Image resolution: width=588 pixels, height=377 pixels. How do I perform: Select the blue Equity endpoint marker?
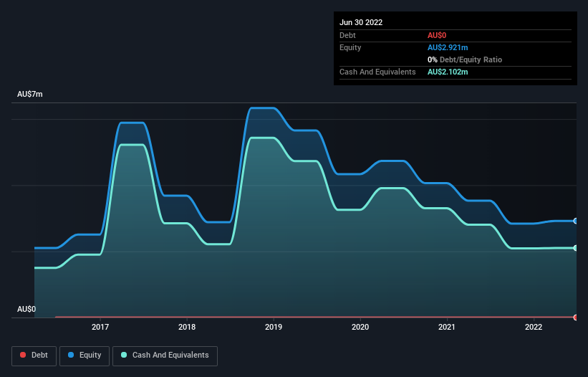point(576,221)
